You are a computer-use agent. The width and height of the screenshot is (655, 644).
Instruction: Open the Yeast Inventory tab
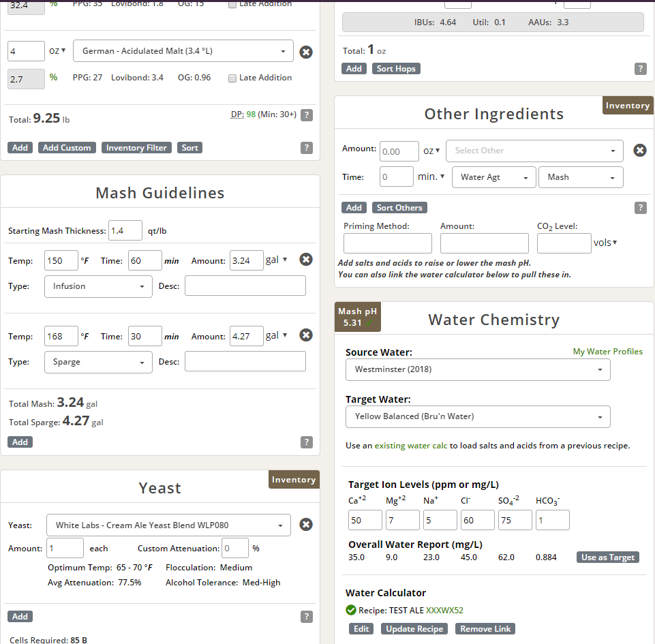(293, 480)
